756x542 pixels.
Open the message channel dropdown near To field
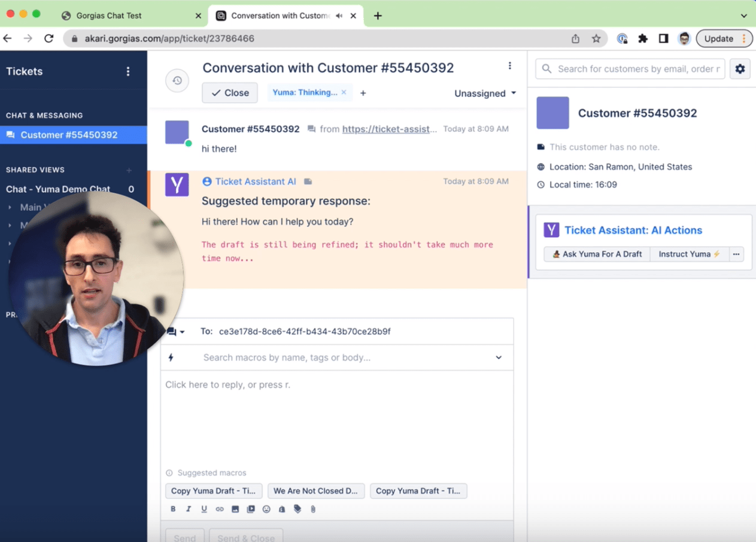(176, 331)
